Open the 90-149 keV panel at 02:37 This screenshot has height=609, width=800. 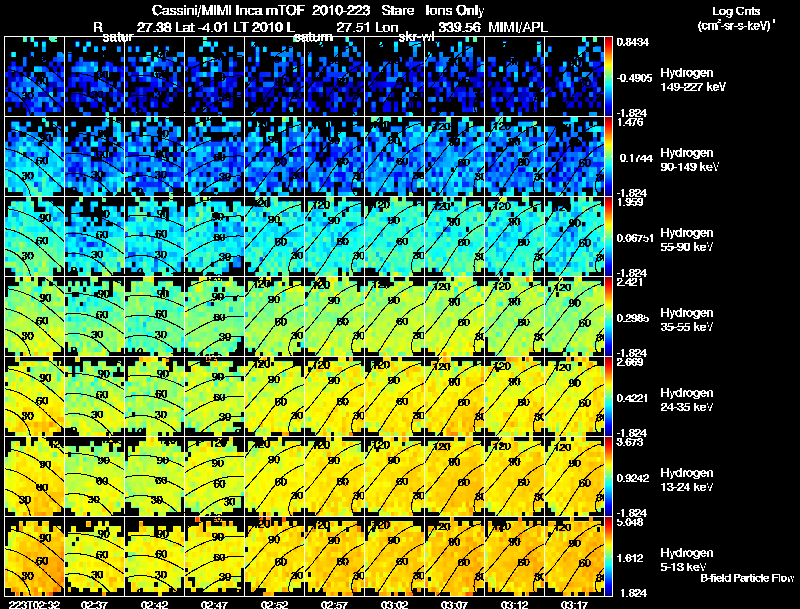(94, 157)
